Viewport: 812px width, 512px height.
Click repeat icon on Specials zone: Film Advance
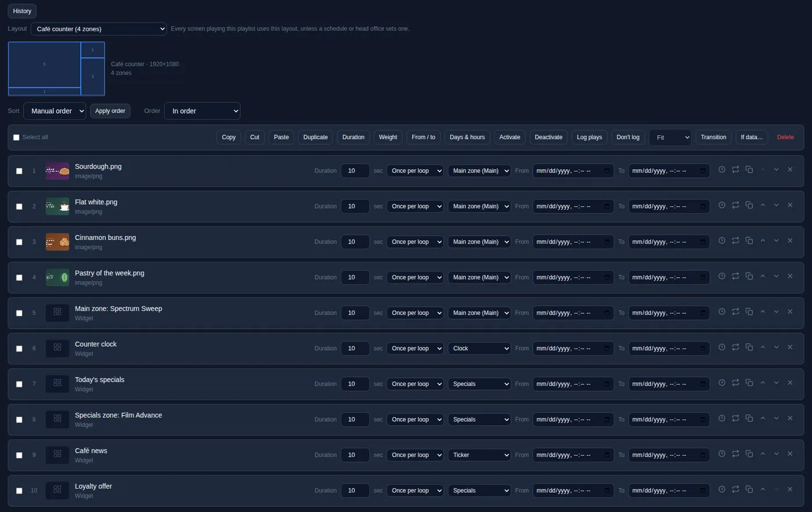735,418
